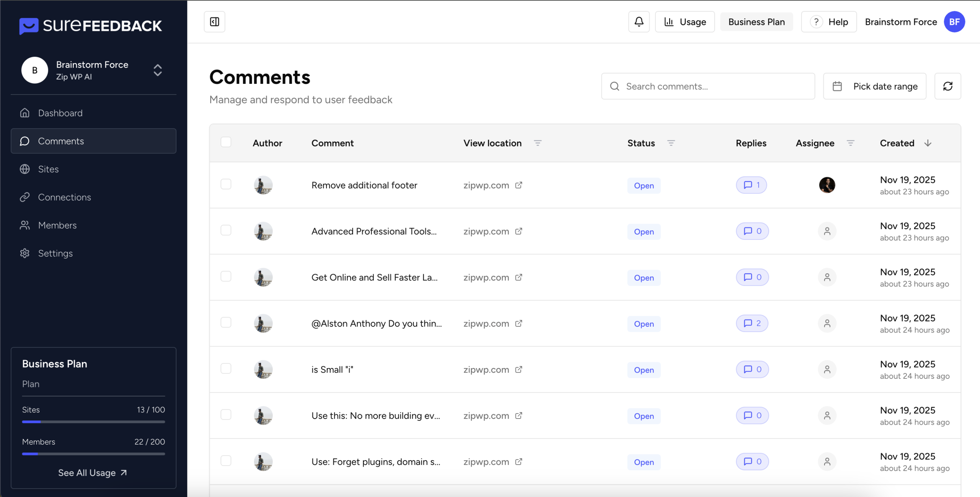
Task: Open Members in the sidebar
Action: pyautogui.click(x=57, y=225)
